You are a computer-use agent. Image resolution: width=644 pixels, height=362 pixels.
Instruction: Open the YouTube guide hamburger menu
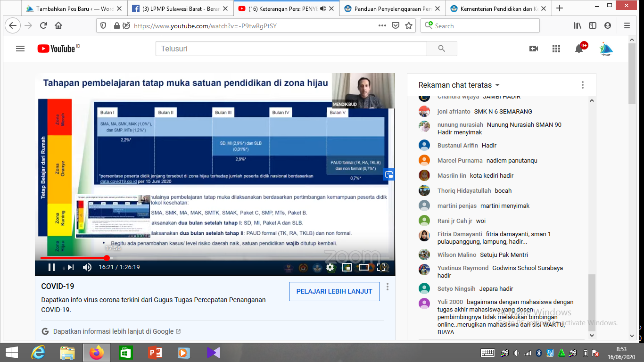tap(20, 49)
